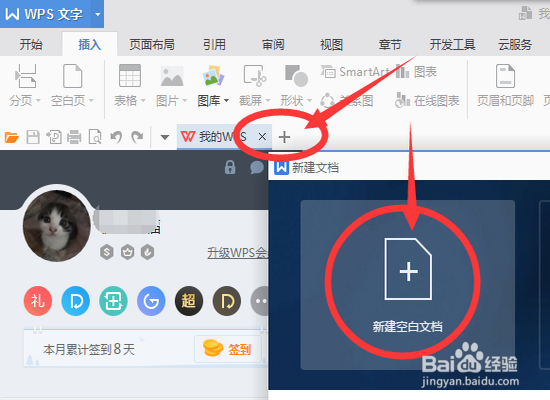550x400 pixels.
Task: Click the S badge icon under username
Action: (x=107, y=252)
